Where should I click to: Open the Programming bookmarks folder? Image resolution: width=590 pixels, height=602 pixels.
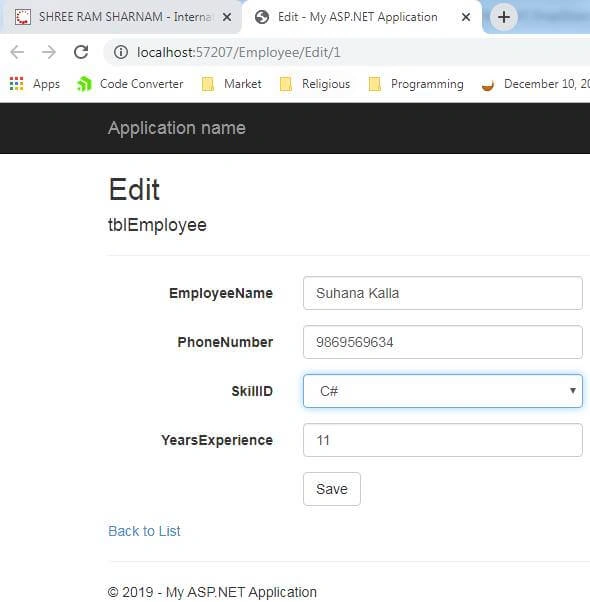click(416, 84)
